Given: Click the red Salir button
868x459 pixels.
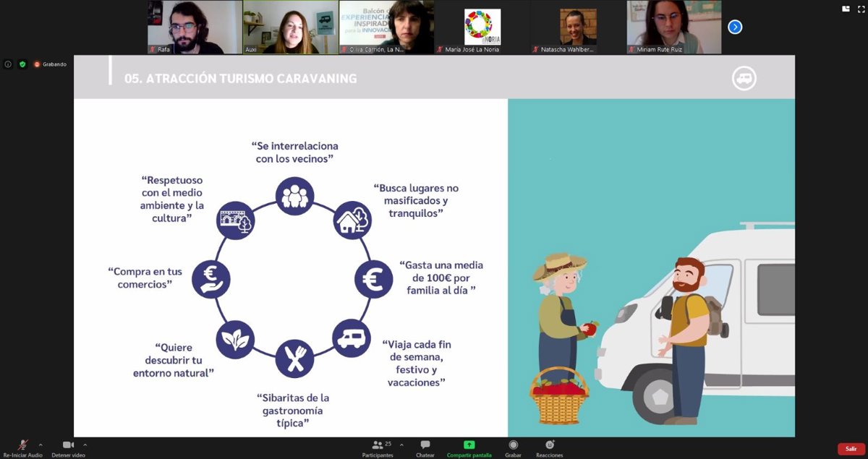Looking at the screenshot, I should coord(851,449).
